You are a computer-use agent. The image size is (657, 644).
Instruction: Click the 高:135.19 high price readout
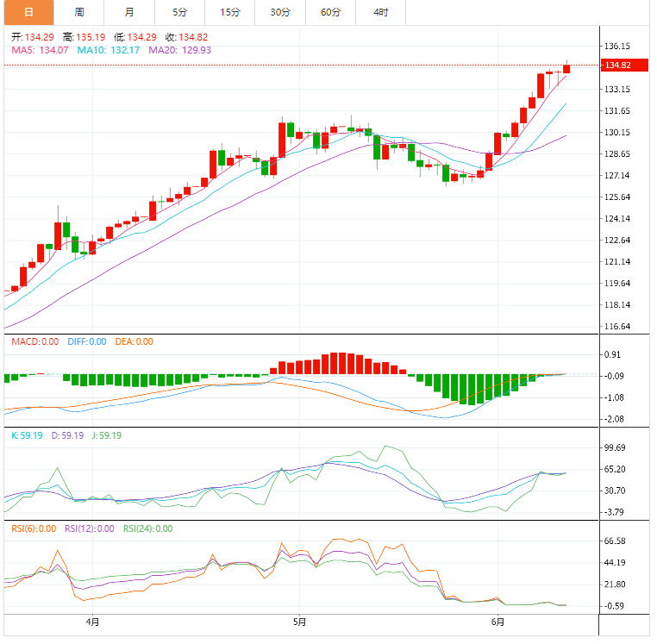click(91, 38)
